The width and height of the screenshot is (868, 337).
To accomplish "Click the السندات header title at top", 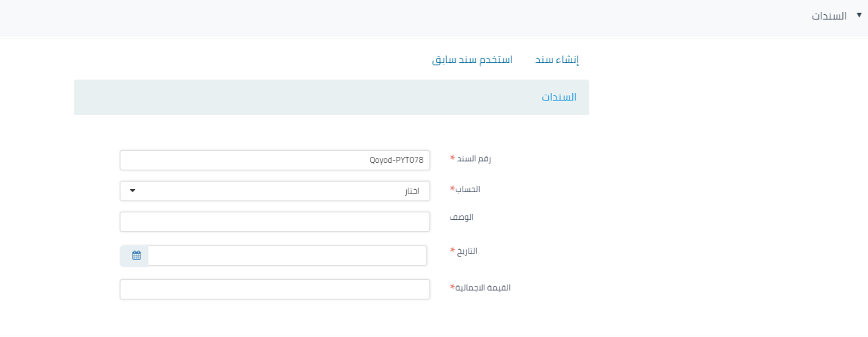I will [x=829, y=16].
